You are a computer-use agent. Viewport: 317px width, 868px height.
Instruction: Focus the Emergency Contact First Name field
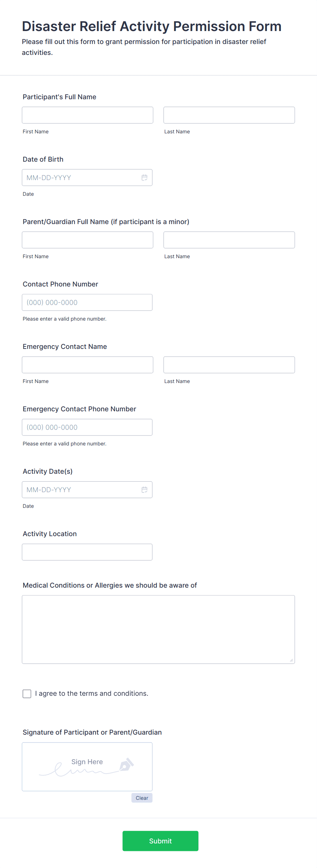(x=88, y=365)
